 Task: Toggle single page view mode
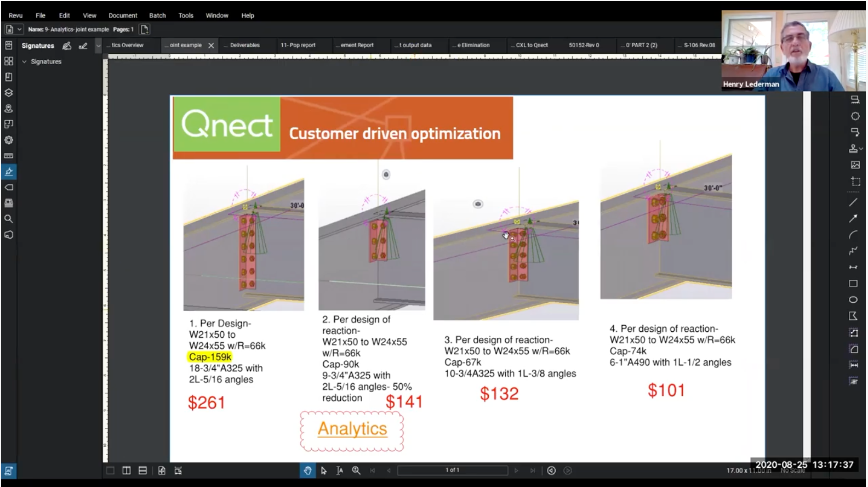point(110,471)
